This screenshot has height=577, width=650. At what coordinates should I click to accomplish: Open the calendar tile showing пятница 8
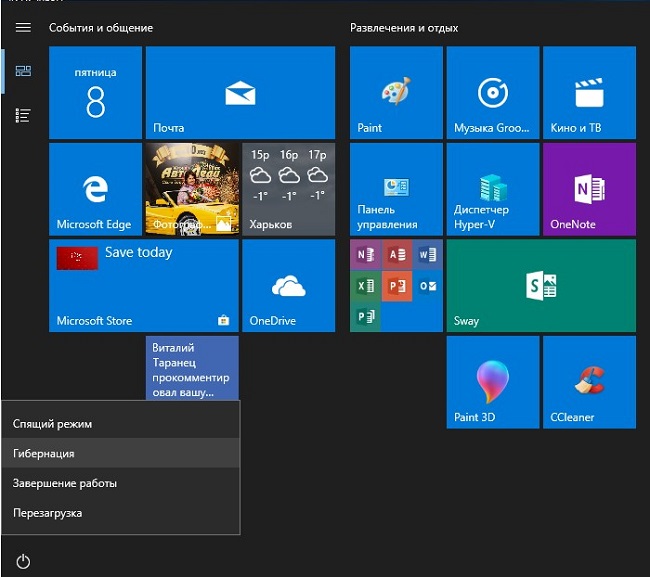95,92
